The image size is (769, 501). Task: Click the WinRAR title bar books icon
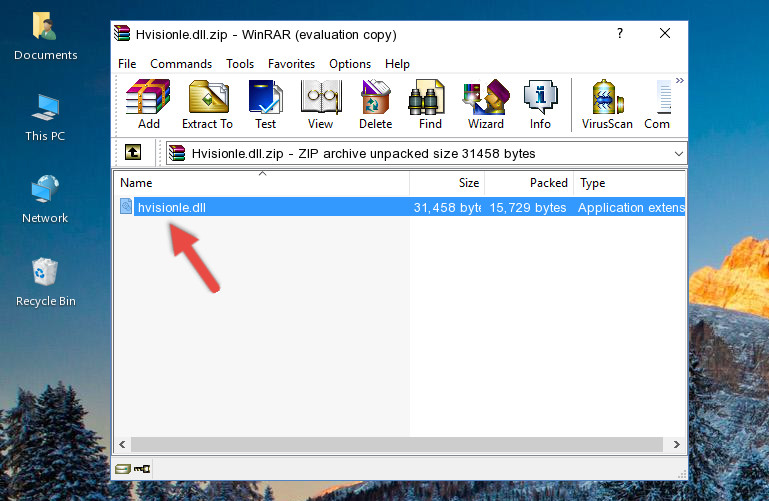pyautogui.click(x=122, y=33)
